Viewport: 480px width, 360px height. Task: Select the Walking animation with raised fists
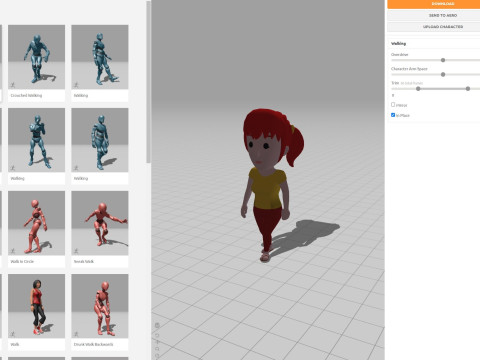click(x=36, y=140)
